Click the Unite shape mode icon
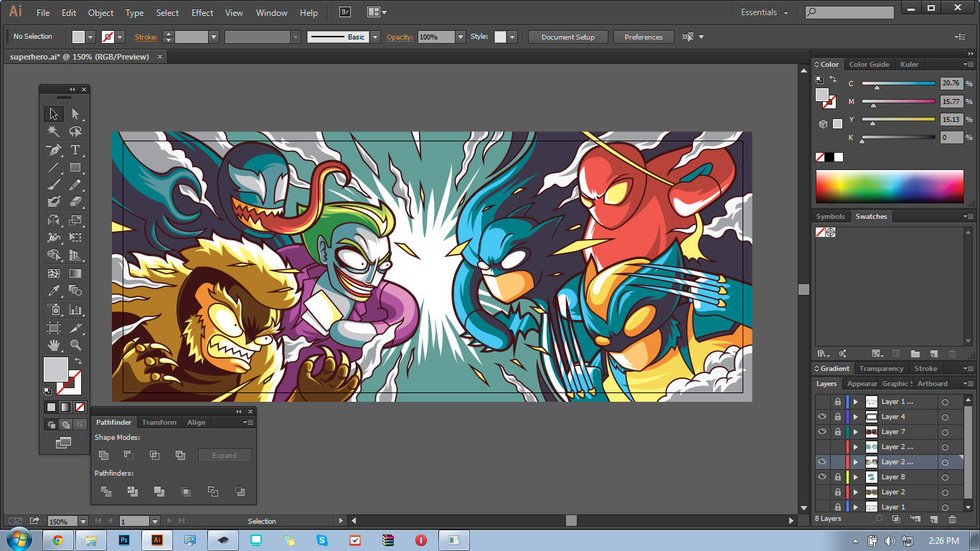 104,455
